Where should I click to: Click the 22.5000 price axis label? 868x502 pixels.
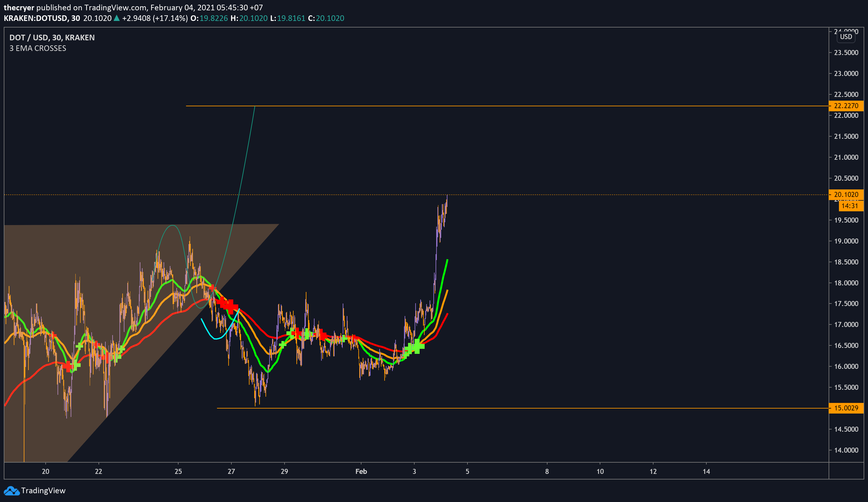pyautogui.click(x=846, y=94)
